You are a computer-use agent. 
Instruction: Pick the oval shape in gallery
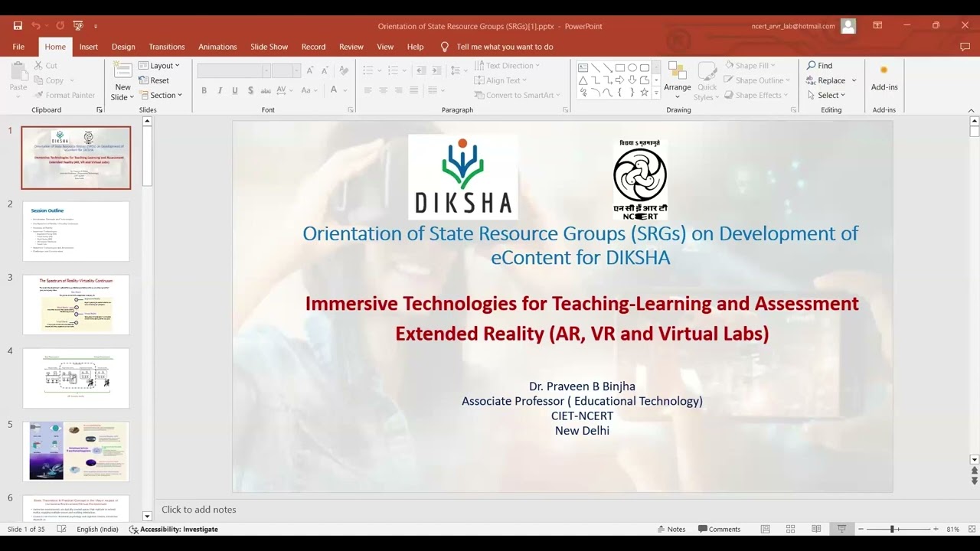tap(632, 67)
